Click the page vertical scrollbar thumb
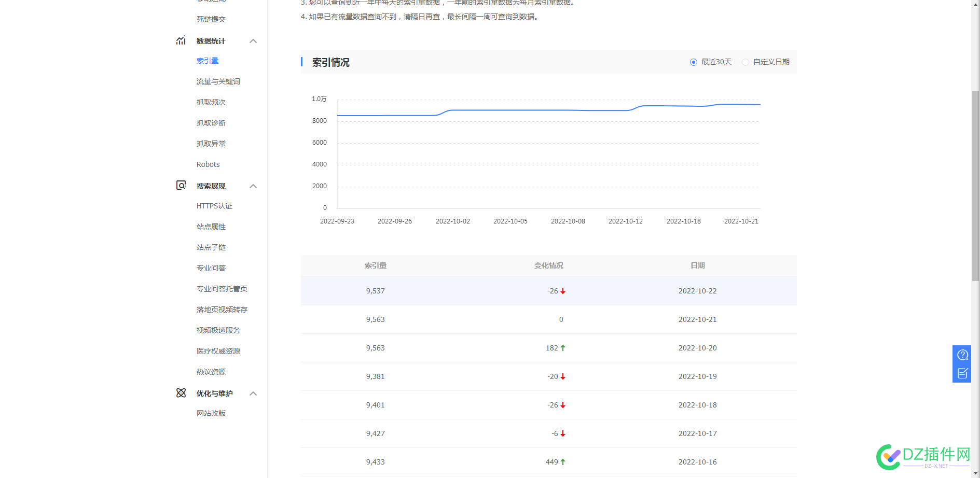980x478 pixels. pos(975,186)
